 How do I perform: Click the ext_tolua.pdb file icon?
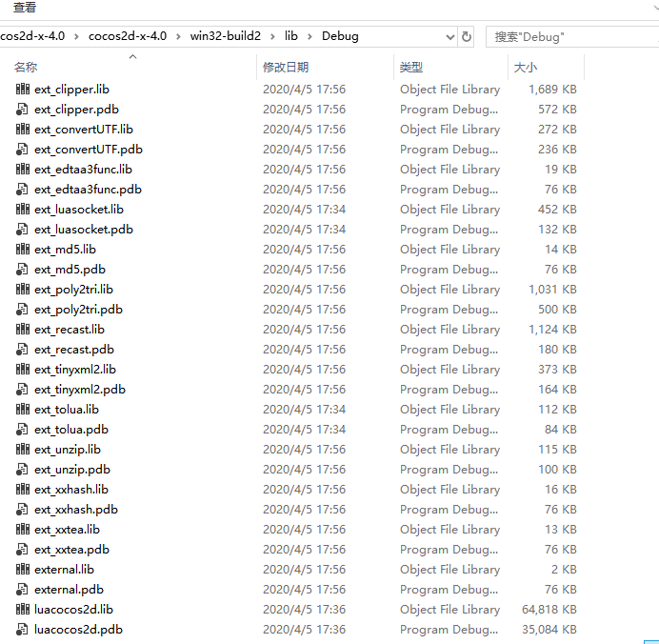click(22, 430)
